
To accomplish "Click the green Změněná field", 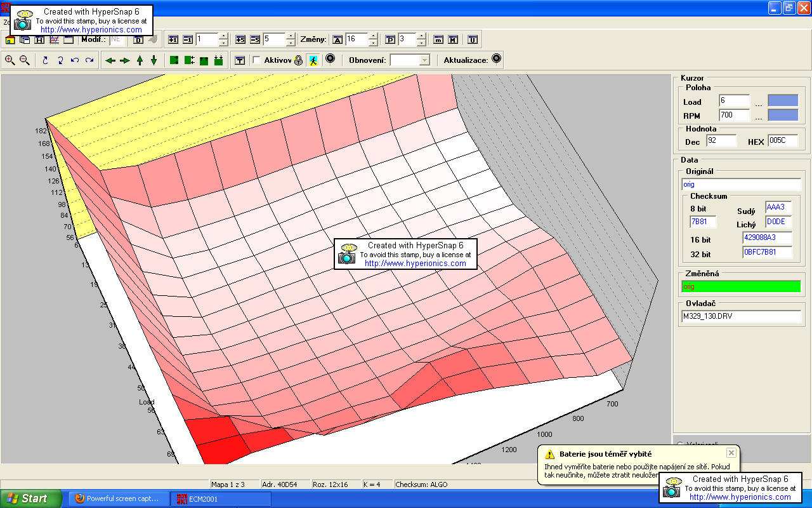I will click(x=740, y=286).
